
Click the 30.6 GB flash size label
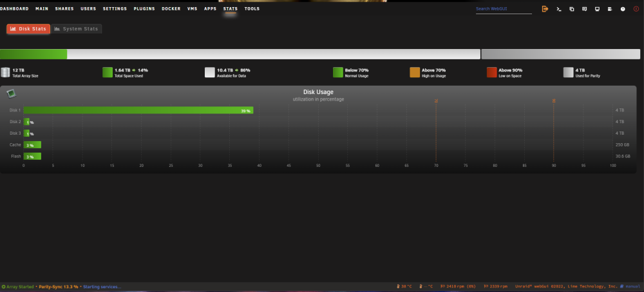coord(623,156)
